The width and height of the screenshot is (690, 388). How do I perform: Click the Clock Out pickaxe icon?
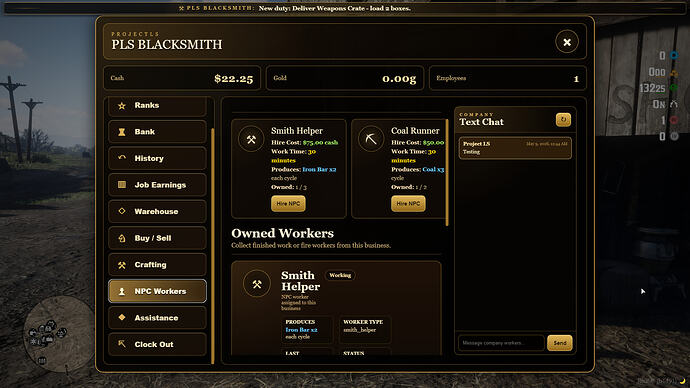tap(122, 344)
